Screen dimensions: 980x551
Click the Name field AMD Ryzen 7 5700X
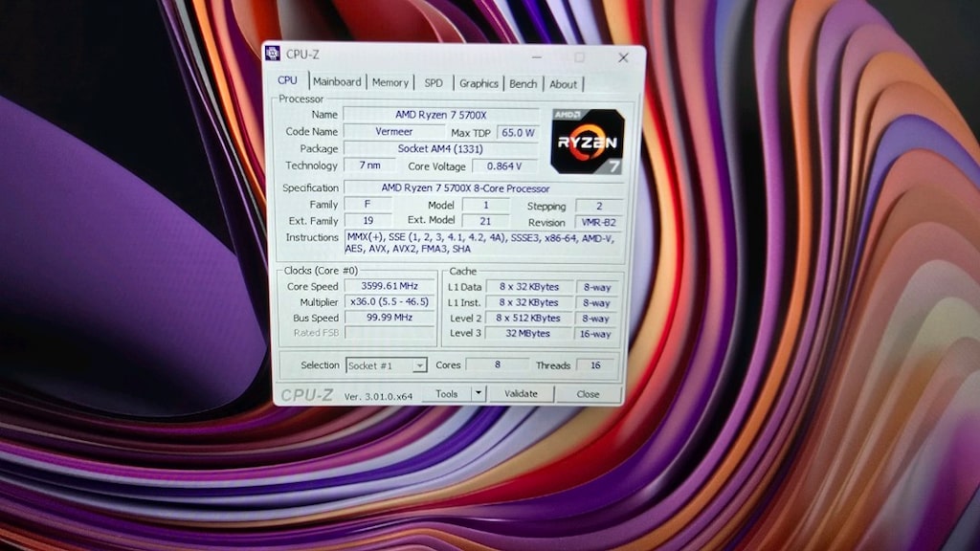tap(440, 115)
